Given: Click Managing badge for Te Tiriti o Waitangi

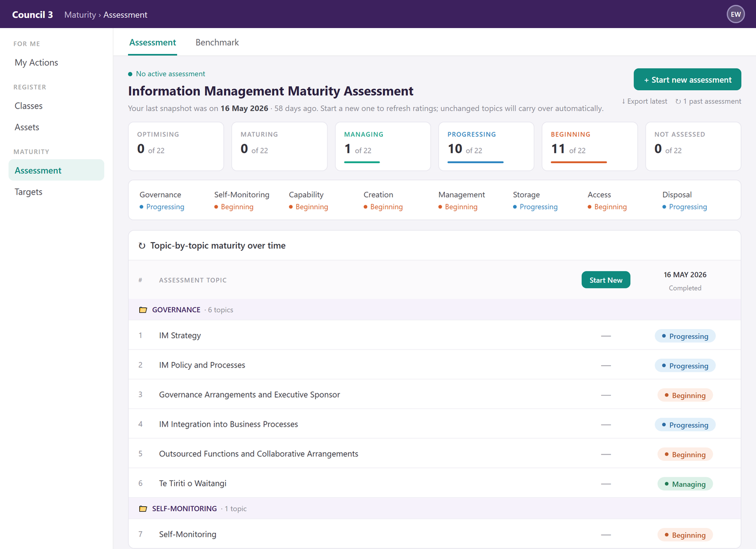Looking at the screenshot, I should tap(685, 484).
